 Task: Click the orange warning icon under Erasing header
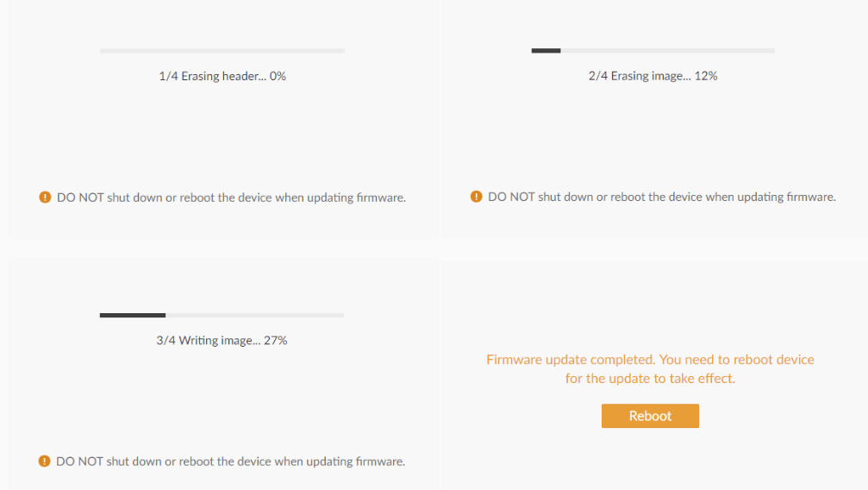(x=45, y=198)
